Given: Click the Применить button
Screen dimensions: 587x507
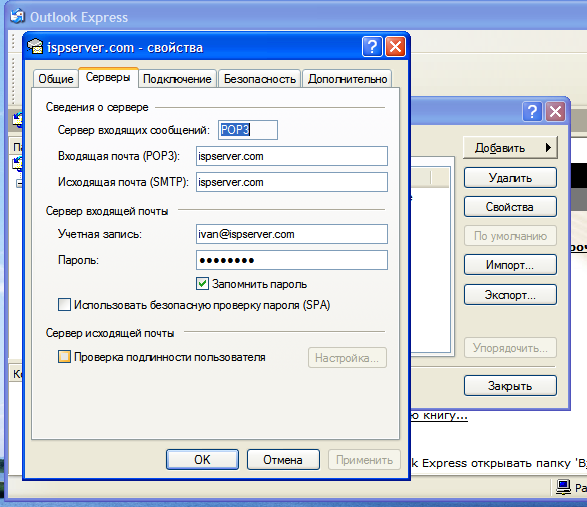Looking at the screenshot, I should 364,459.
